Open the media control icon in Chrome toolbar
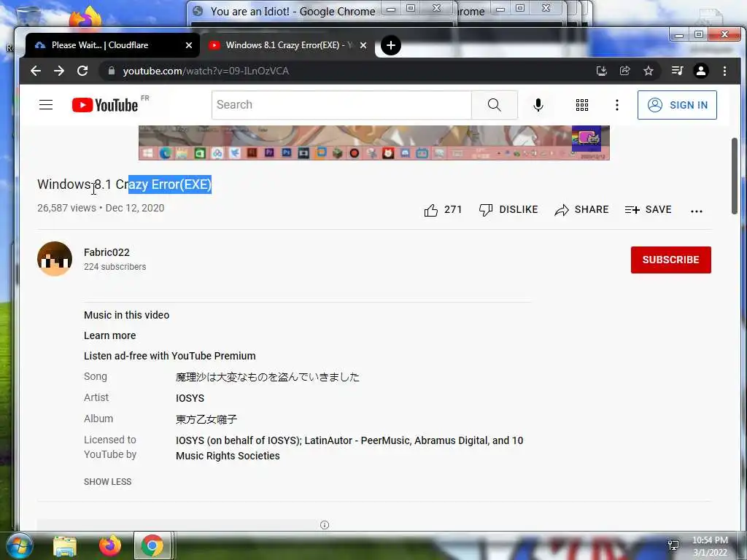The width and height of the screenshot is (747, 560). (677, 71)
